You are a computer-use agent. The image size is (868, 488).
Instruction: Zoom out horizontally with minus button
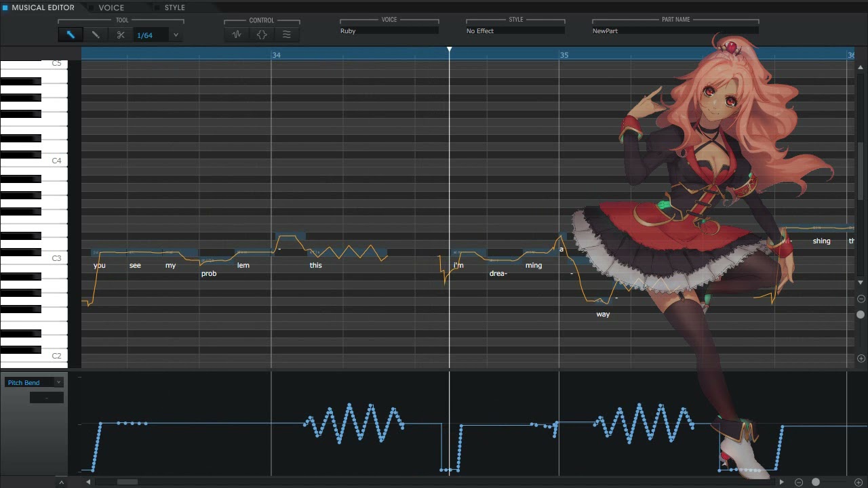click(x=799, y=482)
